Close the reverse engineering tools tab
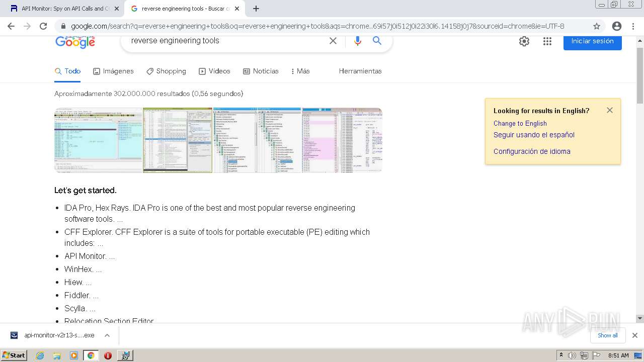The image size is (644, 362). coord(237,9)
